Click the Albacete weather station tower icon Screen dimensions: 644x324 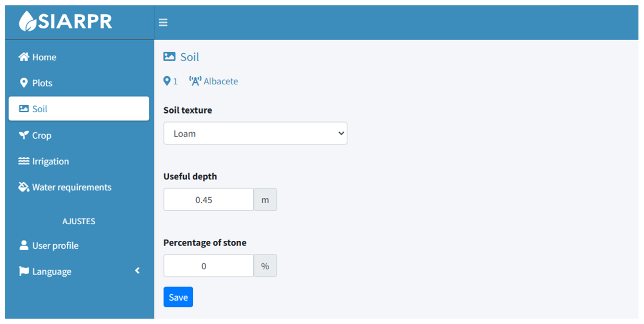(x=195, y=81)
